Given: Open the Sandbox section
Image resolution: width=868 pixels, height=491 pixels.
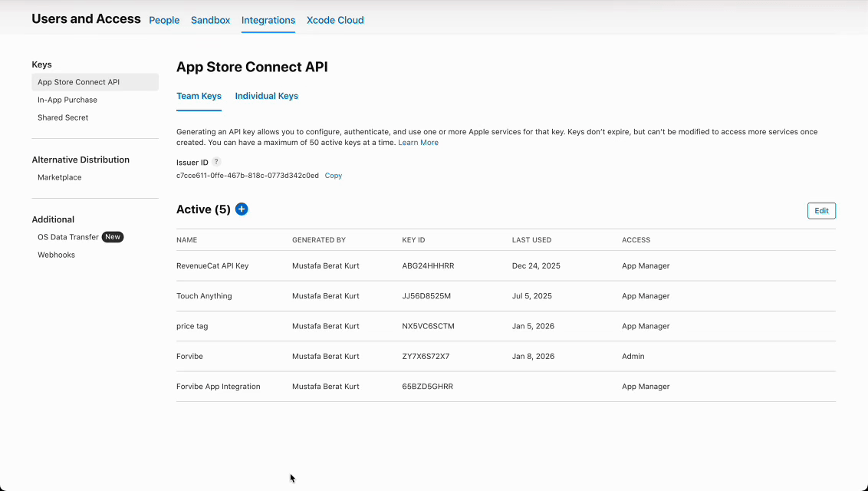Looking at the screenshot, I should pos(210,20).
